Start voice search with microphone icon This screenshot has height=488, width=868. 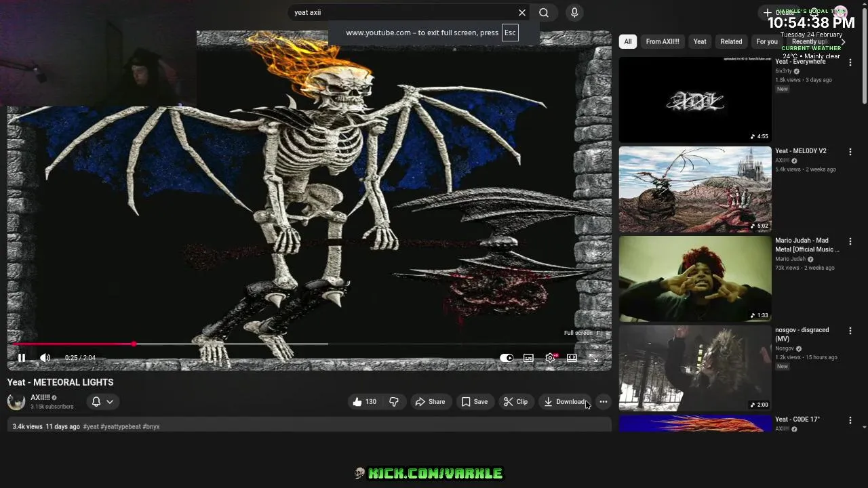pos(574,12)
